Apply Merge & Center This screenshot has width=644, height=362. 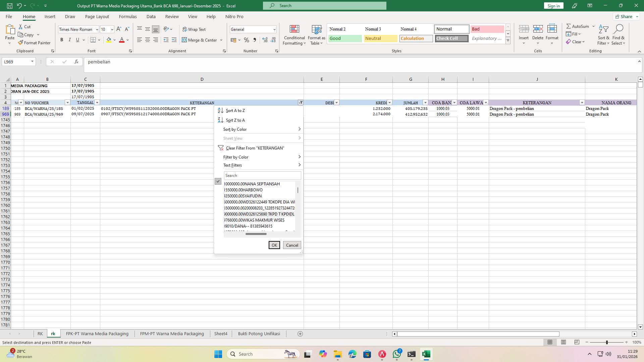point(200,40)
